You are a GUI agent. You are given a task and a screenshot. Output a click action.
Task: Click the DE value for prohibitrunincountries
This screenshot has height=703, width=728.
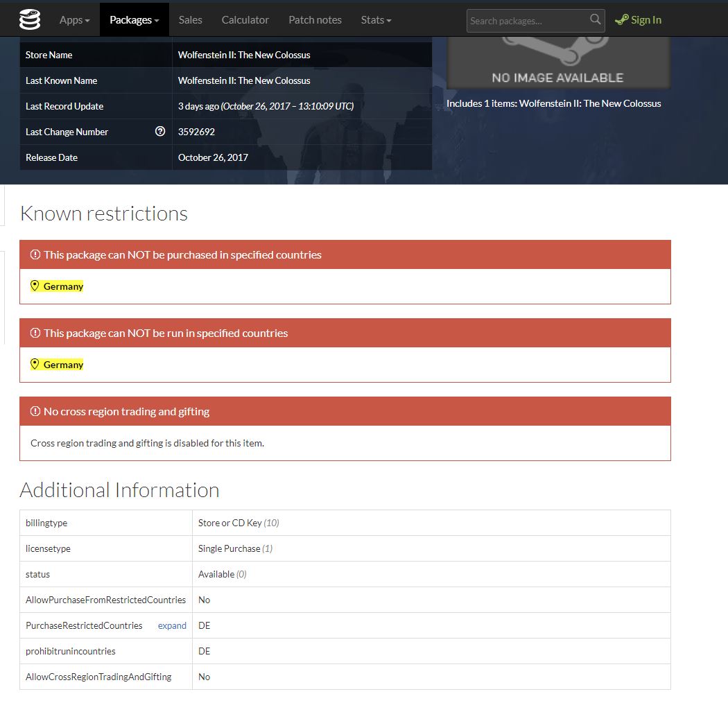pos(205,651)
